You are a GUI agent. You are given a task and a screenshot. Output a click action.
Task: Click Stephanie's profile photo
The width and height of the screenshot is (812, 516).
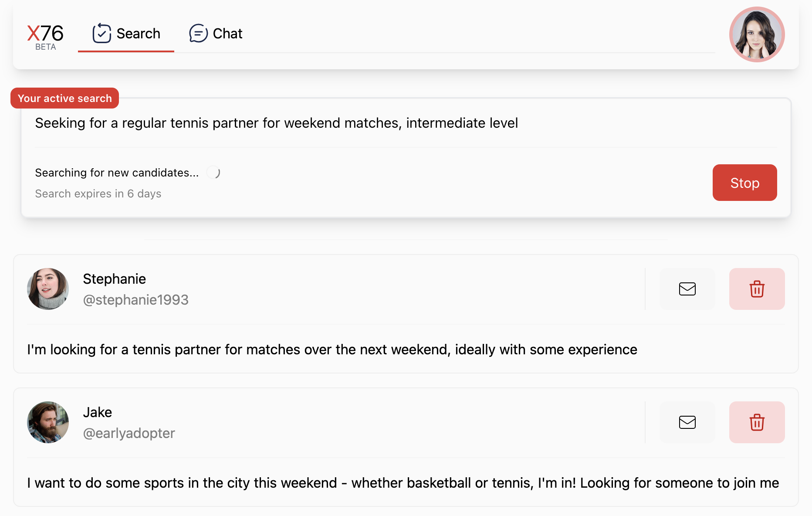(48, 289)
